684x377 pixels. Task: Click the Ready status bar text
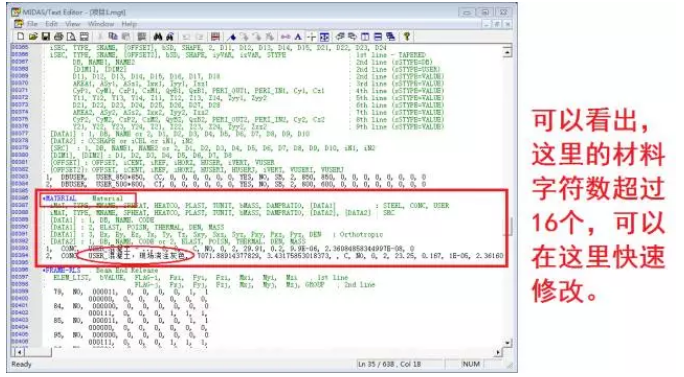pyautogui.click(x=21, y=364)
